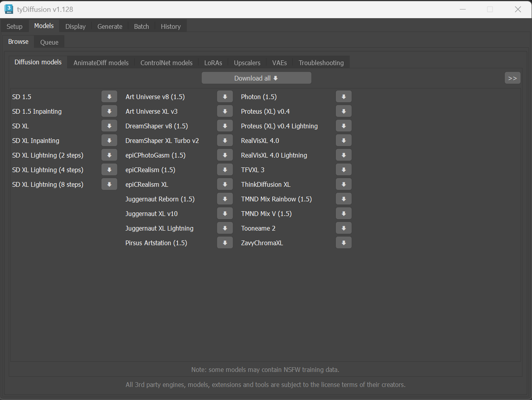
Task: Click the NSFW training data note
Action: pos(265,370)
